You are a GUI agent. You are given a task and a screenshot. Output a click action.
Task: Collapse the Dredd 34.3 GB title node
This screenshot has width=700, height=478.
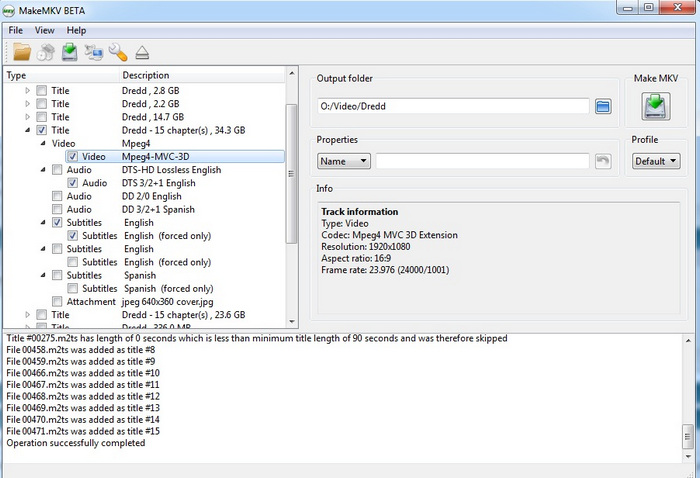(28, 130)
